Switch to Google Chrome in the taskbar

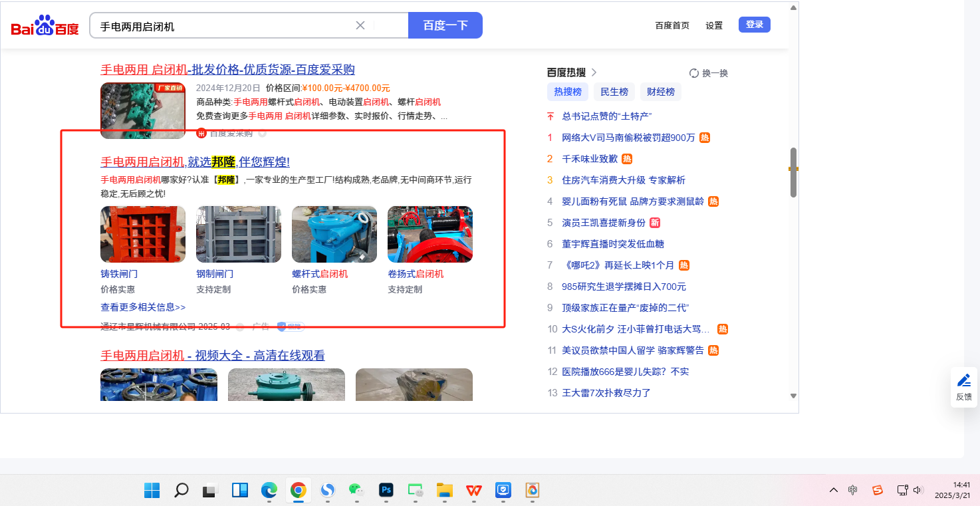[x=298, y=491]
